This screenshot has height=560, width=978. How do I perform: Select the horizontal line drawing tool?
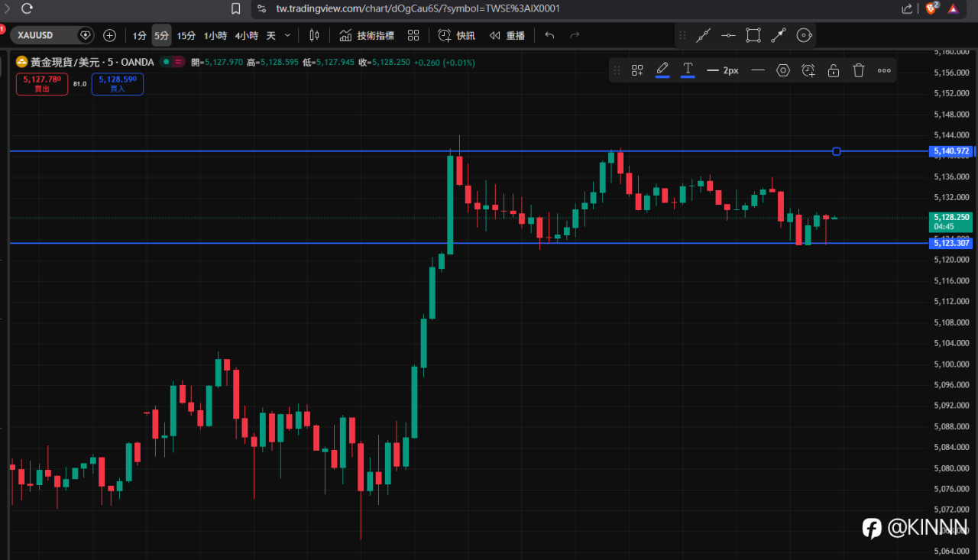click(x=728, y=35)
